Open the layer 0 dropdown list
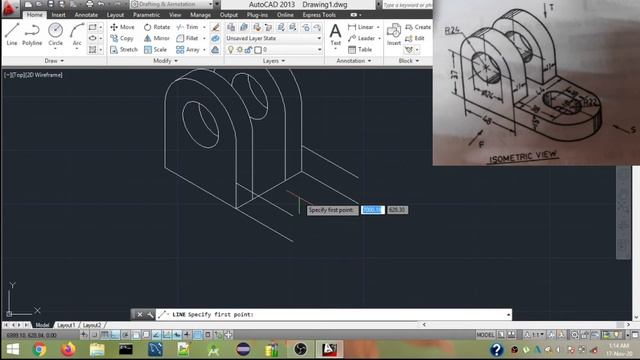This screenshot has height=360, width=640. tap(319, 49)
